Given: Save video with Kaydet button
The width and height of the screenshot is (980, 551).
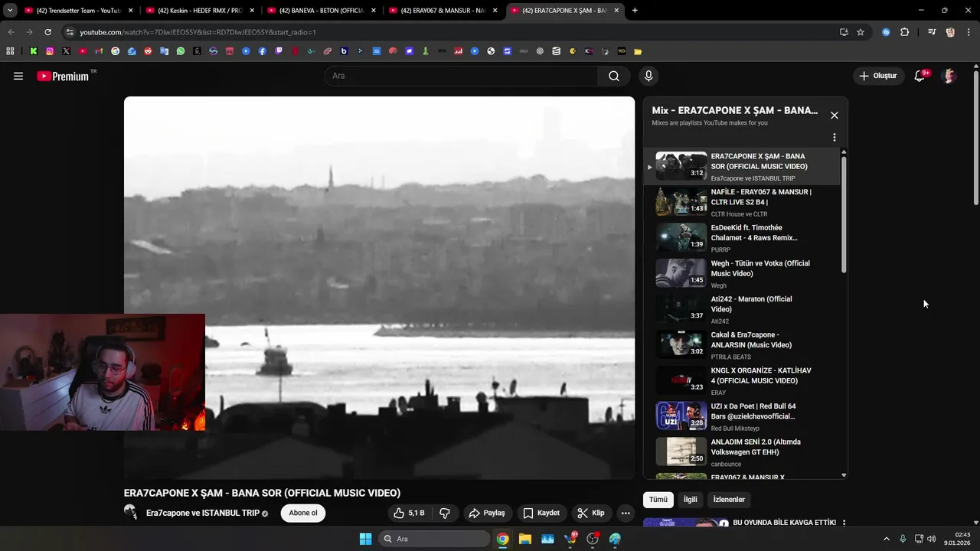Looking at the screenshot, I should pyautogui.click(x=541, y=513).
